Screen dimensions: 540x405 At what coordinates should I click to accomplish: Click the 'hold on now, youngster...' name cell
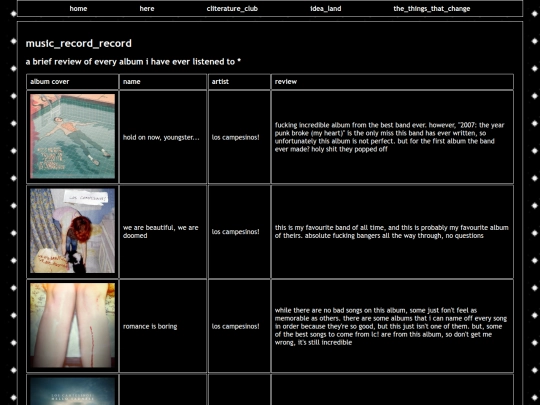pyautogui.click(x=163, y=137)
